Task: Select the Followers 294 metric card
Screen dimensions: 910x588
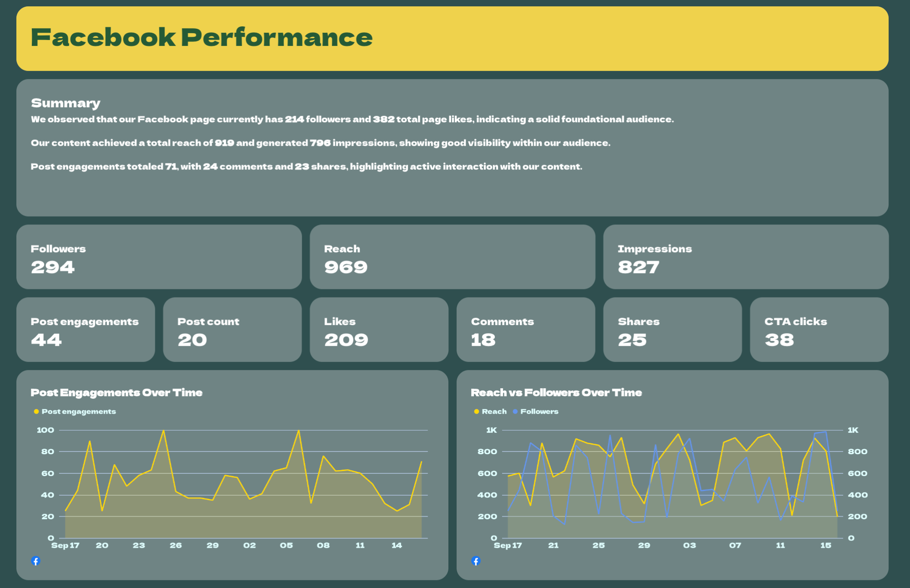Action: pyautogui.click(x=159, y=257)
